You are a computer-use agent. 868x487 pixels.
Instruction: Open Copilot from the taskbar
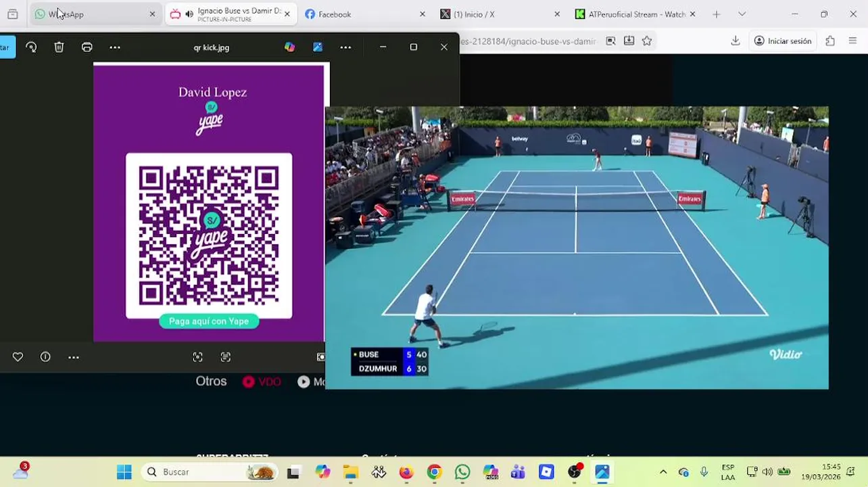coord(322,472)
